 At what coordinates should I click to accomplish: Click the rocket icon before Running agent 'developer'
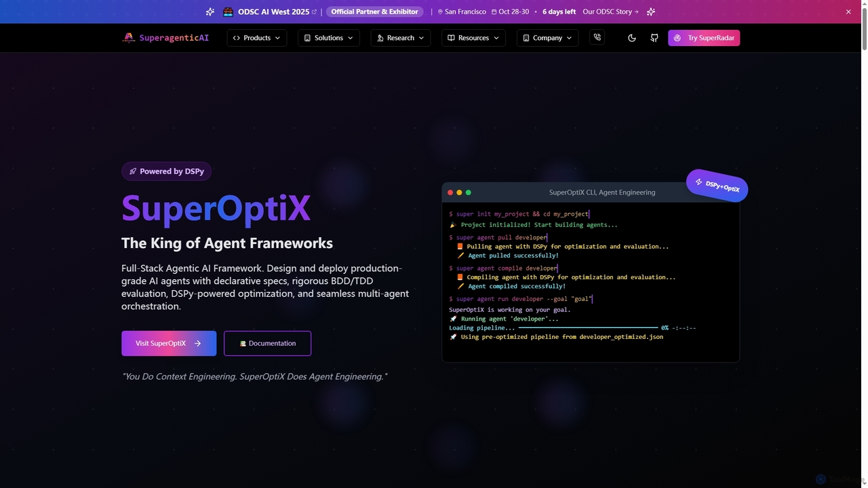pyautogui.click(x=453, y=319)
